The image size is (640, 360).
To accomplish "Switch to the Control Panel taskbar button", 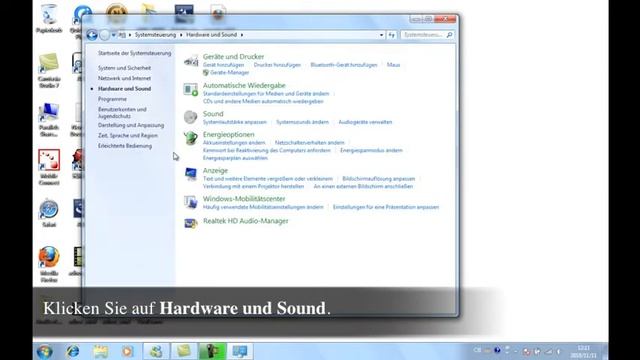I will coord(240,351).
